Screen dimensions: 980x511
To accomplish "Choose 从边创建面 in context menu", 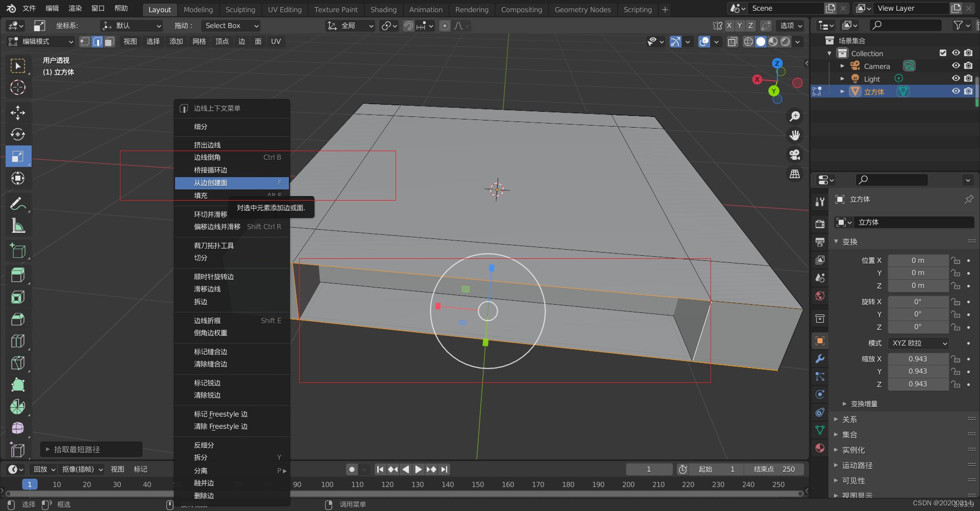I will point(232,183).
